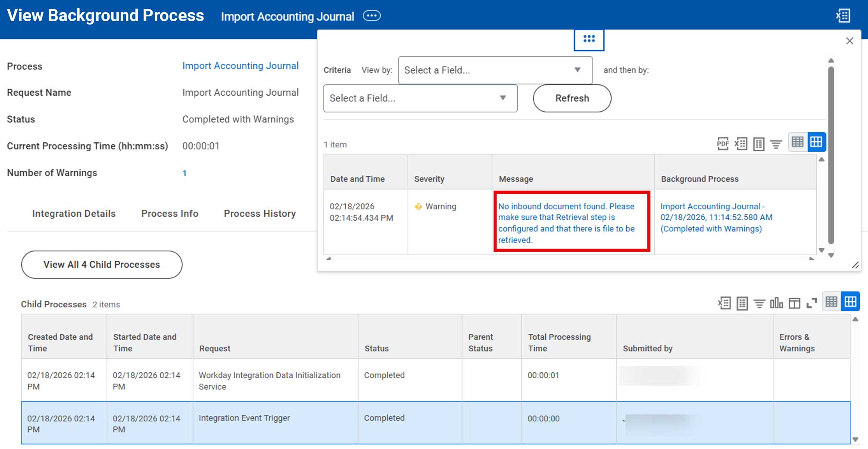Image resolution: width=868 pixels, height=449 pixels.
Task: Expand Child Processes table to full screen
Action: [812, 303]
